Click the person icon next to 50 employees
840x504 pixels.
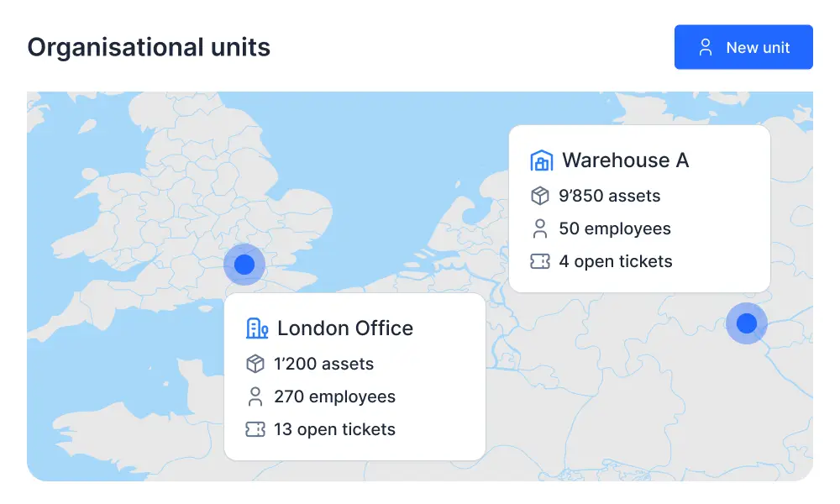coord(540,228)
